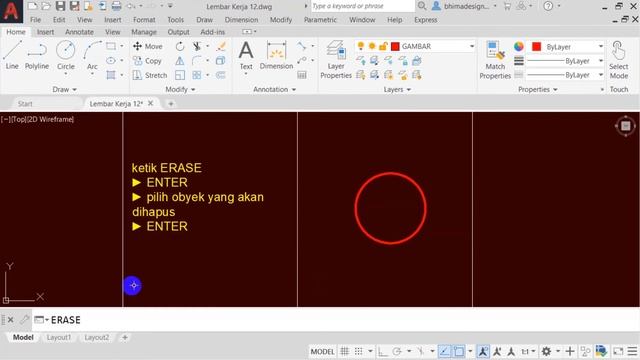Screen dimensions: 640x360
Task: Select the Circle tool
Action: [x=65, y=55]
